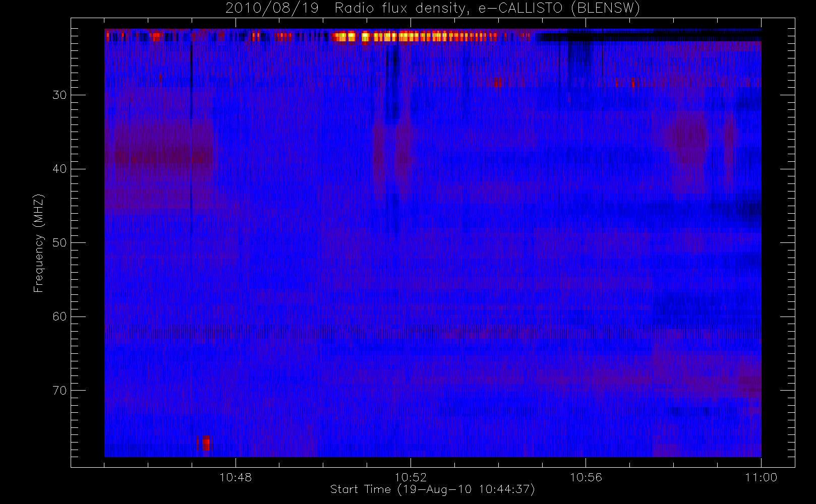Click the 60 MHz frequency tick label

(60, 317)
